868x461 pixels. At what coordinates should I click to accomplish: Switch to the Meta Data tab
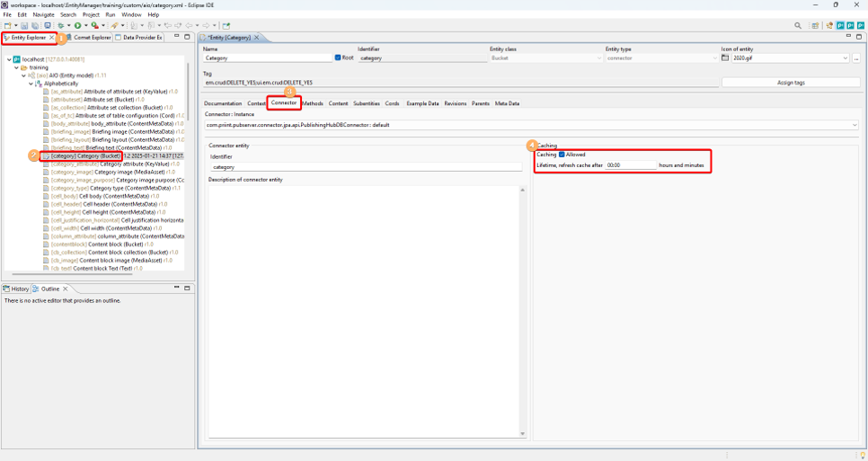click(x=507, y=103)
